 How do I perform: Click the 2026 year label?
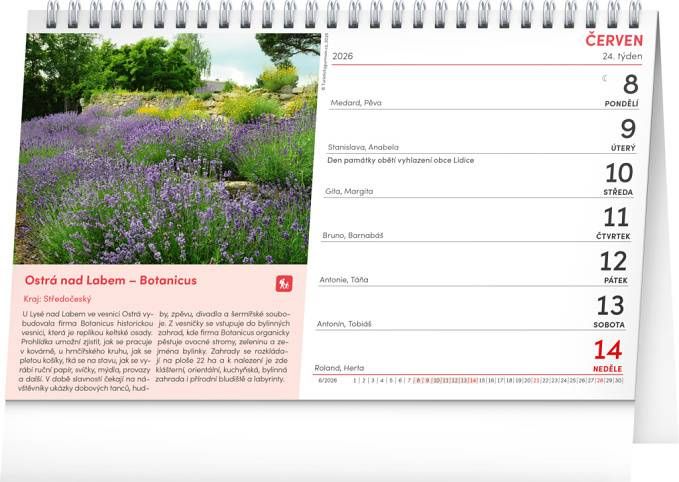point(343,56)
